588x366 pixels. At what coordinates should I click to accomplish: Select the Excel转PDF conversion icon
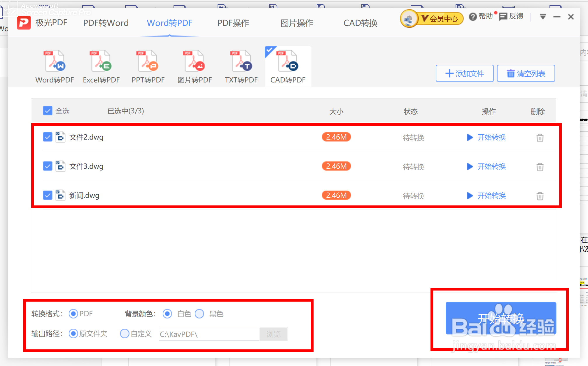pyautogui.click(x=101, y=61)
